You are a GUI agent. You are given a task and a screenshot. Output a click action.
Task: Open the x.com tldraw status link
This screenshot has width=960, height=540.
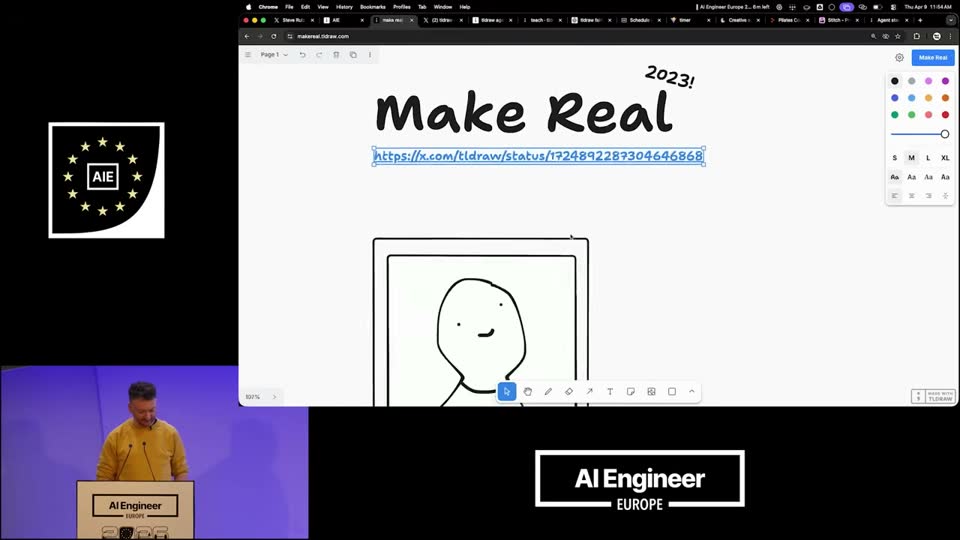(538, 156)
